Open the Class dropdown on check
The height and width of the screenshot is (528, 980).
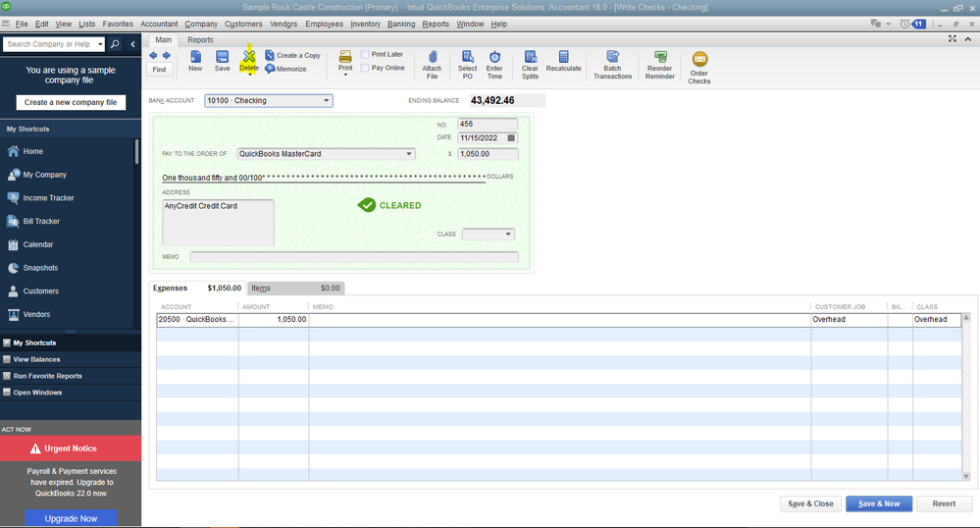(508, 234)
